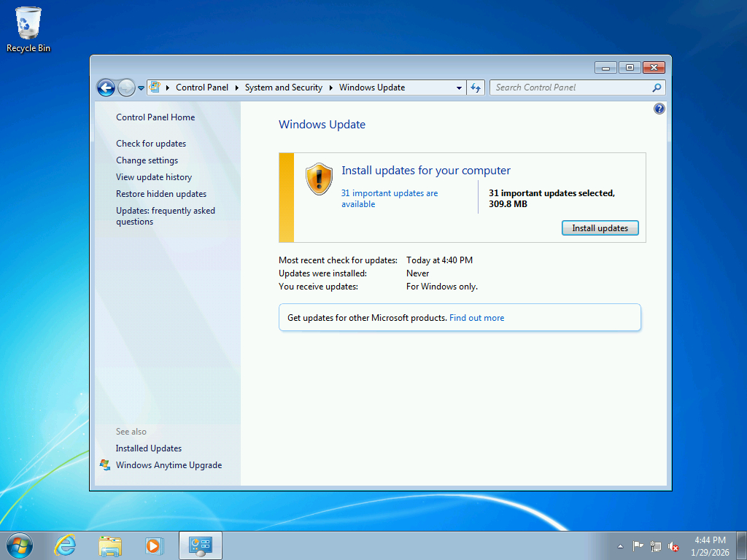Launch Internet Explorer from the taskbar

(x=65, y=545)
